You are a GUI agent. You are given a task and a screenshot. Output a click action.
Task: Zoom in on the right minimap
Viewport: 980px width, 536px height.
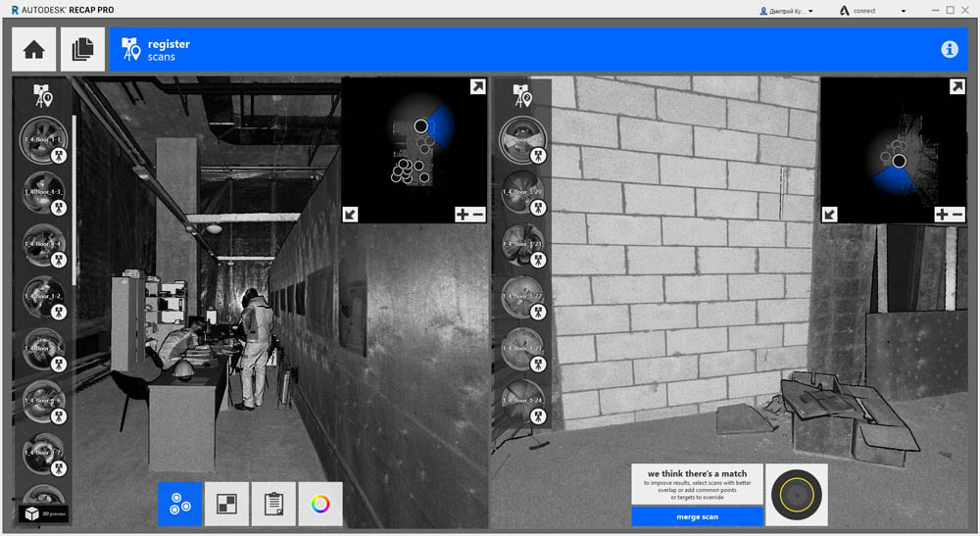(x=941, y=215)
